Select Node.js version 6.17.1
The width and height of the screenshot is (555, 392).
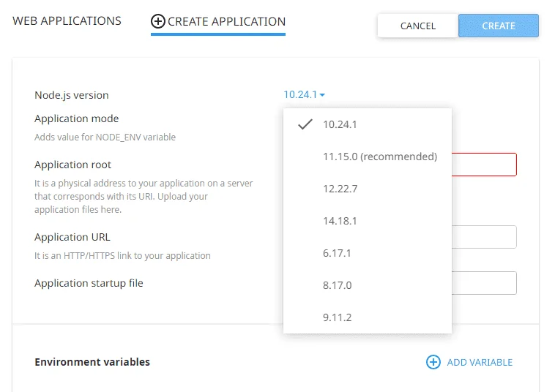click(x=368, y=253)
